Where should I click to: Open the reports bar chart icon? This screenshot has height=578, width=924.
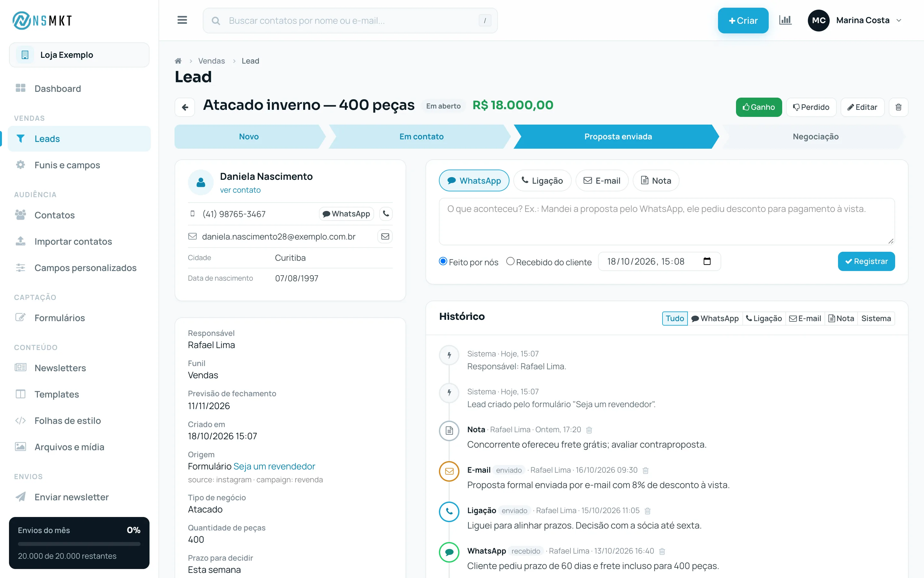coord(785,20)
